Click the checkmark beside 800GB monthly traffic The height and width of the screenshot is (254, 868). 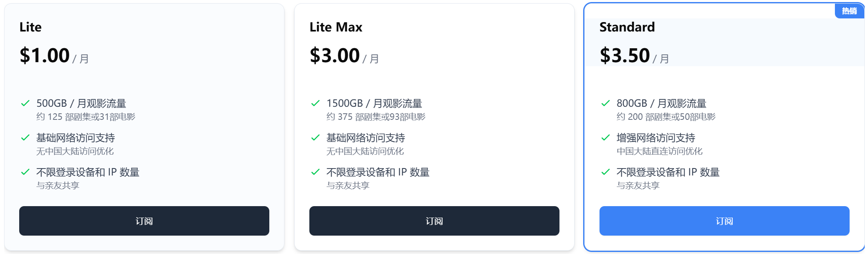pyautogui.click(x=606, y=103)
